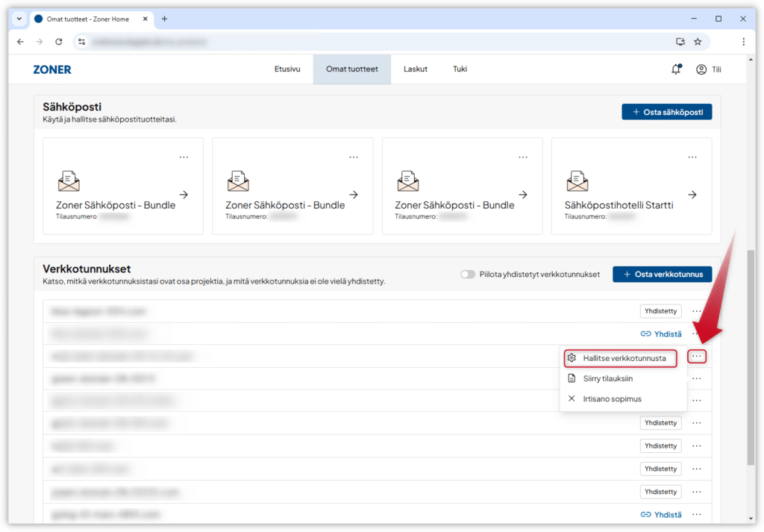This screenshot has height=532, width=764.
Task: Open three-dot menu for first domain row
Action: 696,311
